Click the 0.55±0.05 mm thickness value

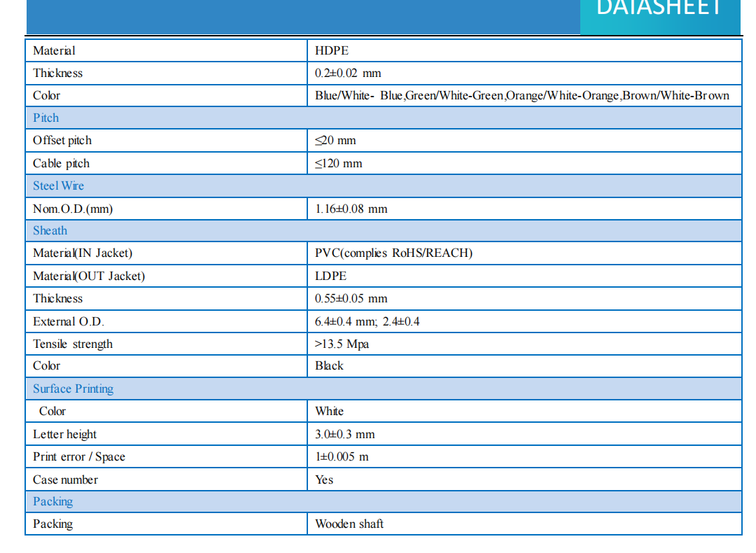(351, 298)
